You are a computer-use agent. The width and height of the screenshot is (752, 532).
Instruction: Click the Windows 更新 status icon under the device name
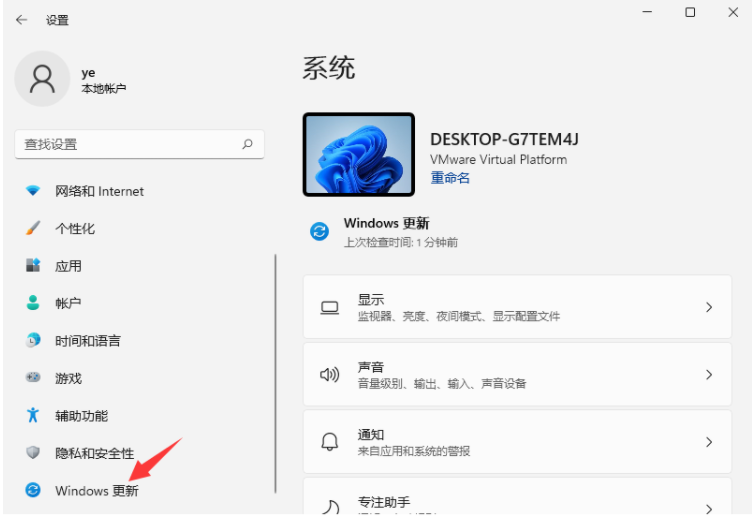click(319, 232)
